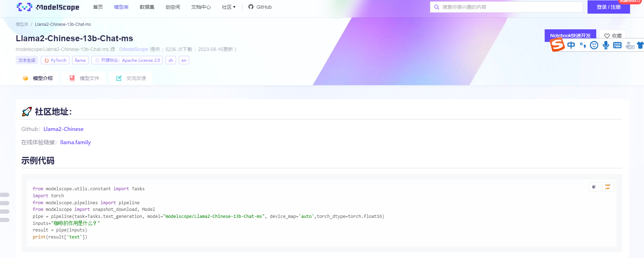Click the '5236 次下载' download count
This screenshot has height=258, width=644.
click(x=179, y=49)
